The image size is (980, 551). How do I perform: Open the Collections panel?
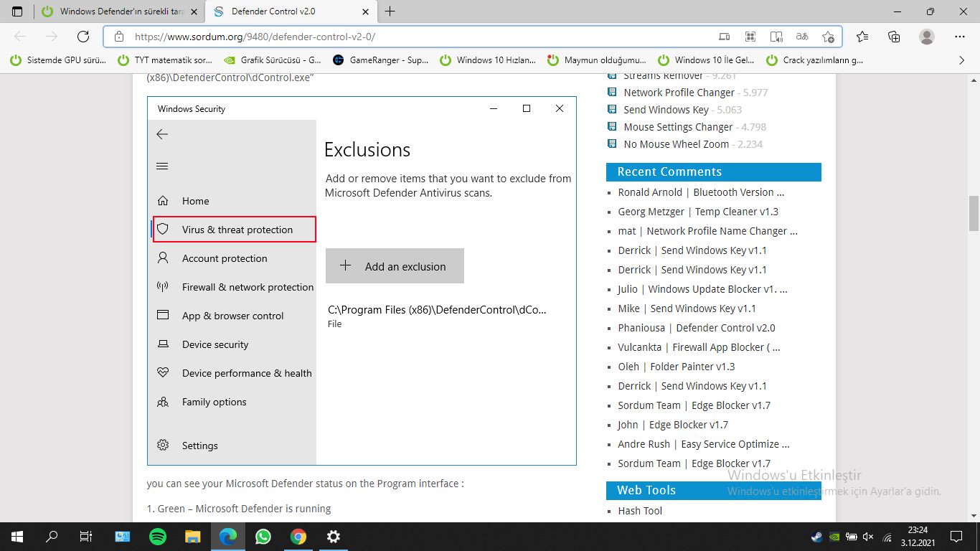click(894, 37)
